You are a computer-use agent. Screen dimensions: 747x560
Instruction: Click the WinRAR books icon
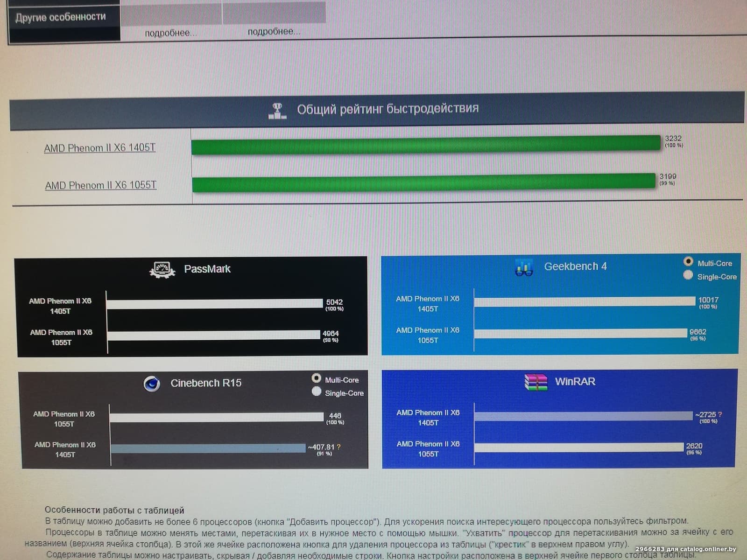[x=536, y=382]
